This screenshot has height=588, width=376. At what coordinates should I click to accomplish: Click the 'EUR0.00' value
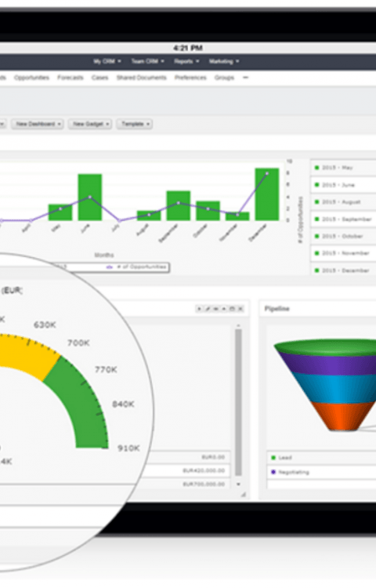coord(213,457)
